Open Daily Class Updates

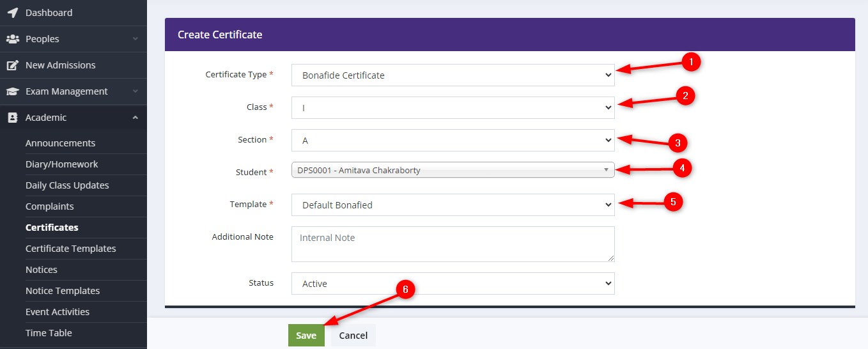tap(67, 185)
